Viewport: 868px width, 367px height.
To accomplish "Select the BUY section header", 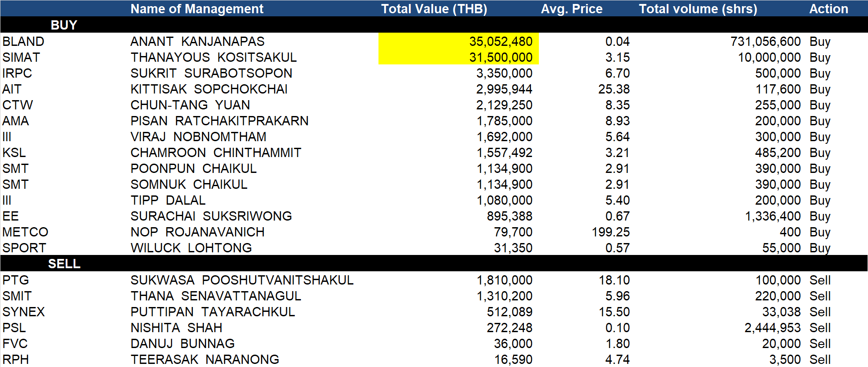I will tap(64, 25).
